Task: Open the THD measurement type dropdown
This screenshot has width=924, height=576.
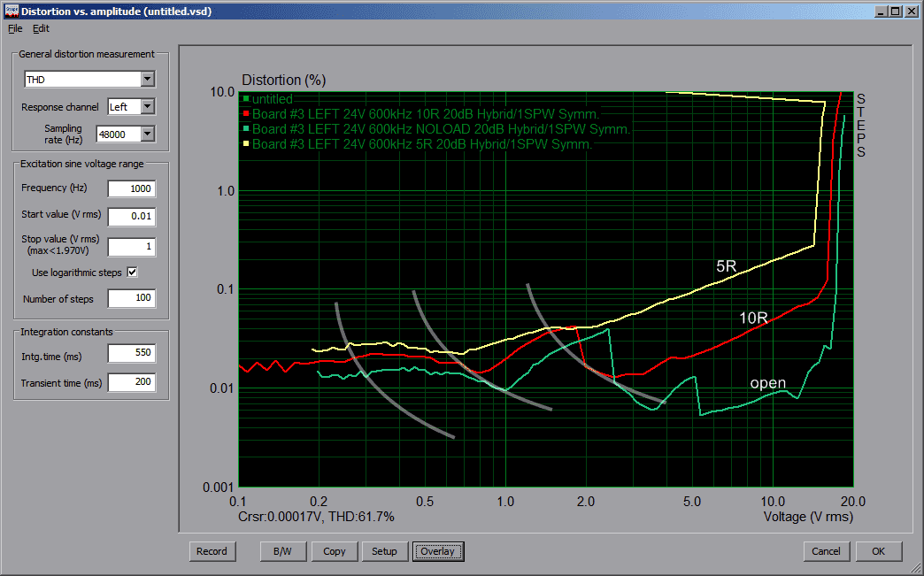Action: coord(147,80)
